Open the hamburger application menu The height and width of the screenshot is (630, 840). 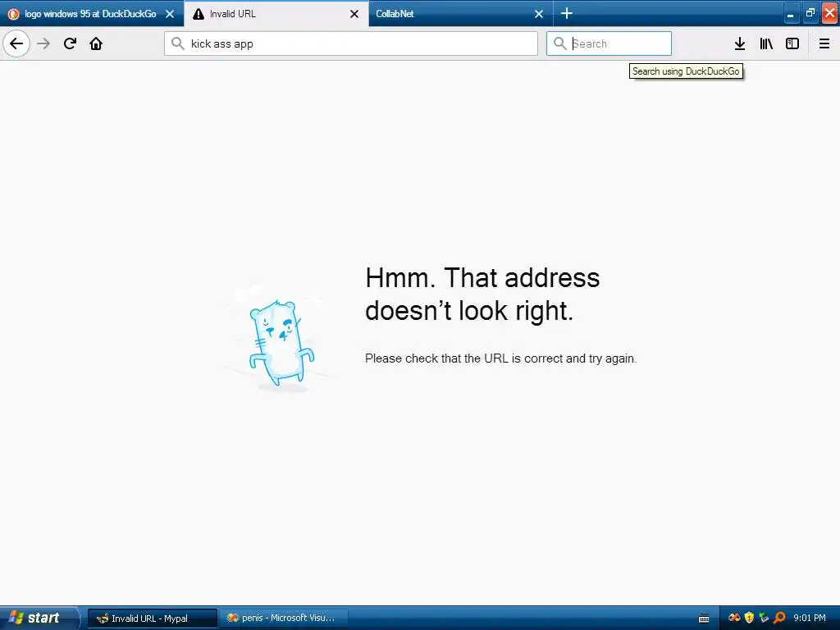pyautogui.click(x=824, y=43)
